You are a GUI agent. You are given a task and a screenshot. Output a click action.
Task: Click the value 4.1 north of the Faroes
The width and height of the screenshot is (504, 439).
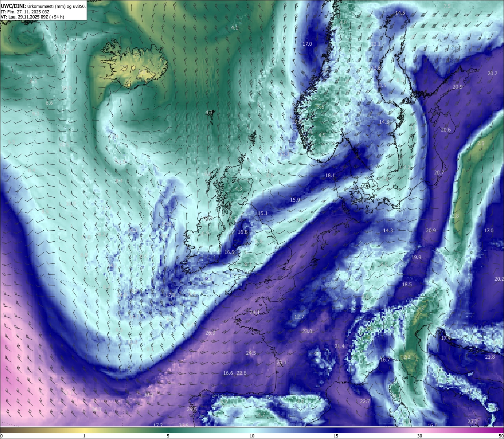click(235, 28)
